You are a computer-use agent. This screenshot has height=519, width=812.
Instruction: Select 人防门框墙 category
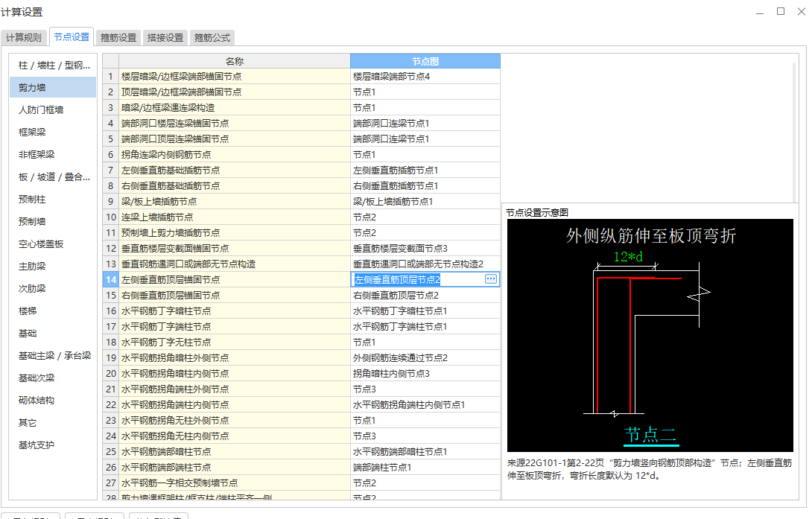[x=54, y=109]
